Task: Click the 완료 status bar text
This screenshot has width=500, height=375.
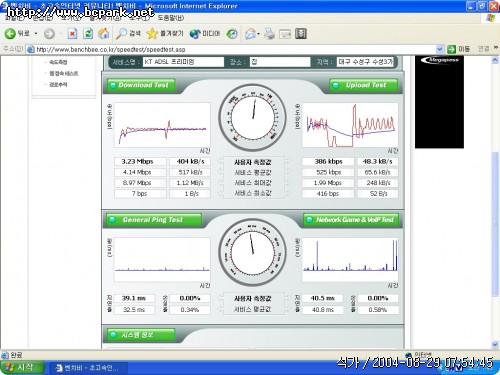Action: 16,355
